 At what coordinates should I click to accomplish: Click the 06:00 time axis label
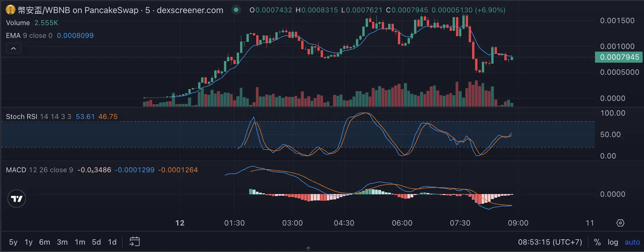[402, 223]
